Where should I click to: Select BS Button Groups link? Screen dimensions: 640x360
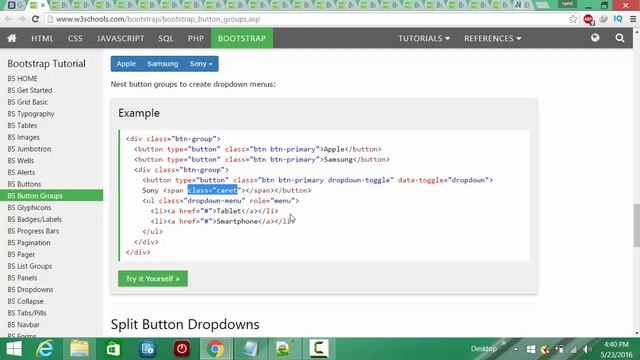51,196
